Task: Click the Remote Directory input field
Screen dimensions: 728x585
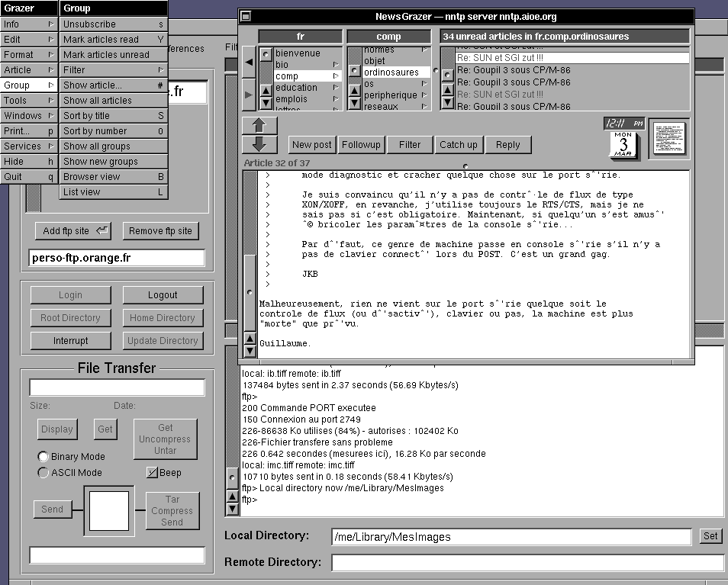Action: click(x=528, y=563)
